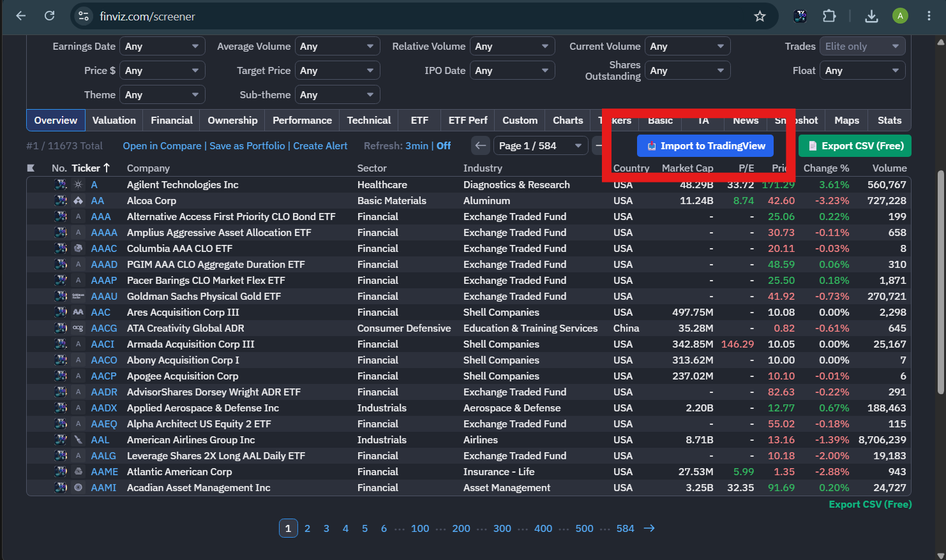This screenshot has height=560, width=946.
Task: Switch to the Charts tab
Action: point(568,120)
